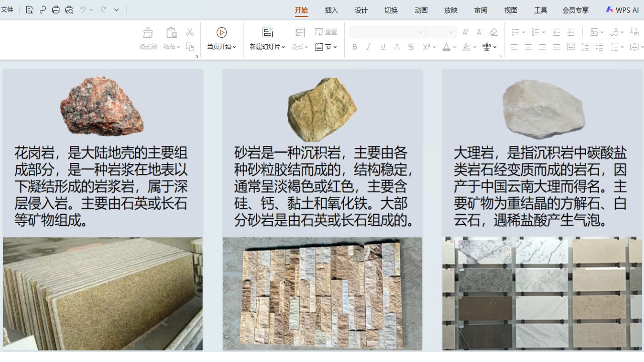Open the font name dropdown
Screen dimensions: 644x362
421,32
